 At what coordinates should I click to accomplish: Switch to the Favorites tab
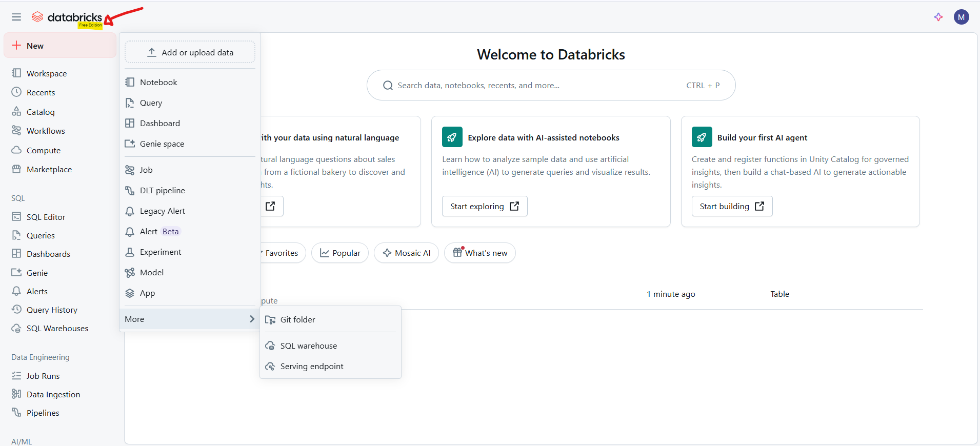coord(283,253)
